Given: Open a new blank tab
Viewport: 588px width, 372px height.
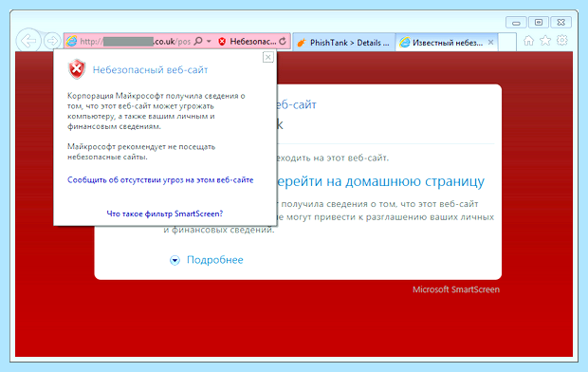Looking at the screenshot, I should tap(507, 42).
